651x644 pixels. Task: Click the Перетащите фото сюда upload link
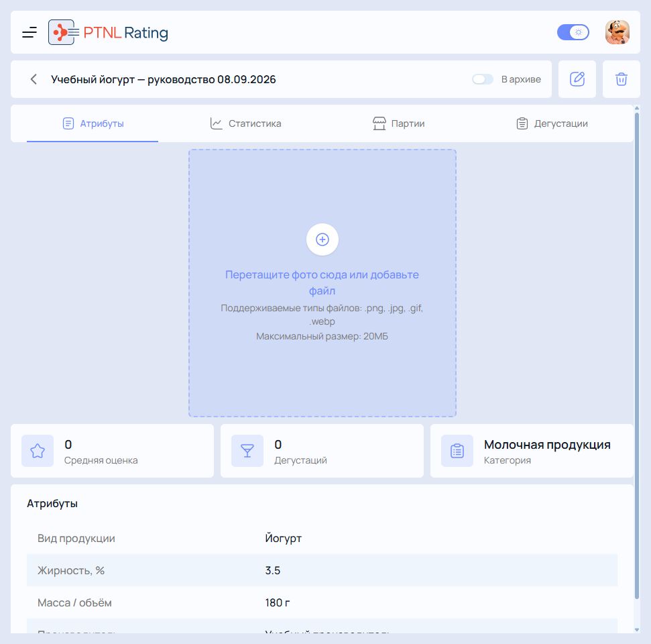[322, 282]
